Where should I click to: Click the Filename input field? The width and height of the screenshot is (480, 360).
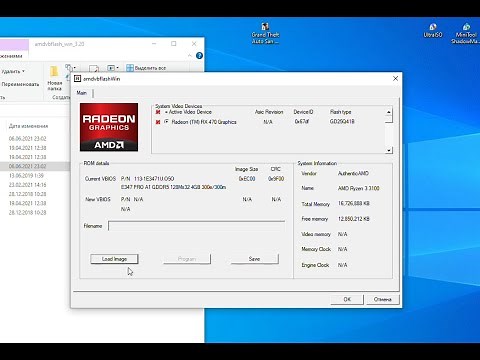[196, 226]
